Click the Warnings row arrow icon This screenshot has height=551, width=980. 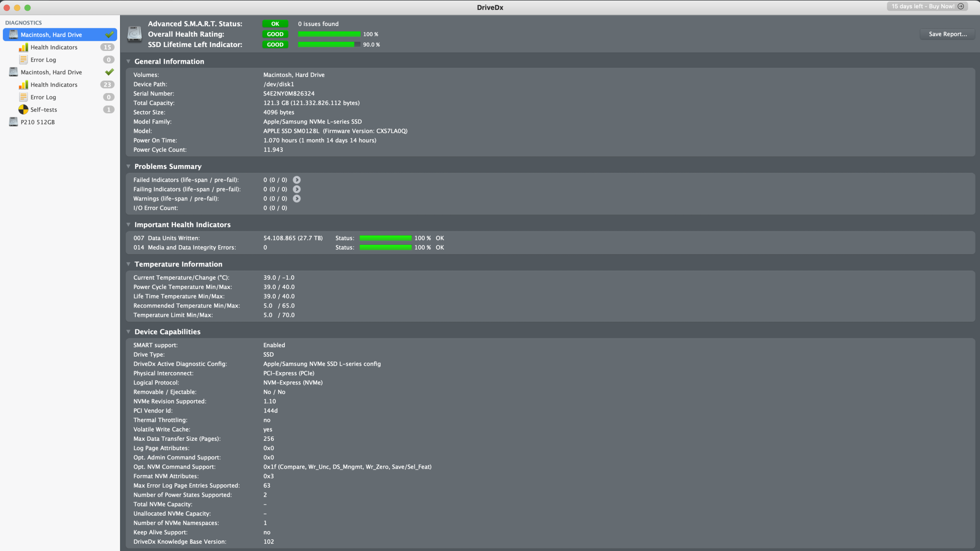296,198
